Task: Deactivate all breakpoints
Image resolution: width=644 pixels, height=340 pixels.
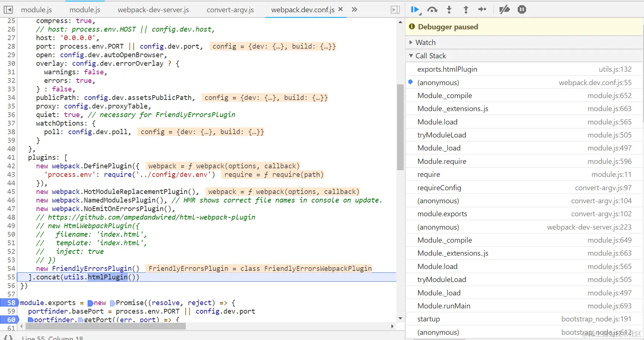Action: click(504, 10)
